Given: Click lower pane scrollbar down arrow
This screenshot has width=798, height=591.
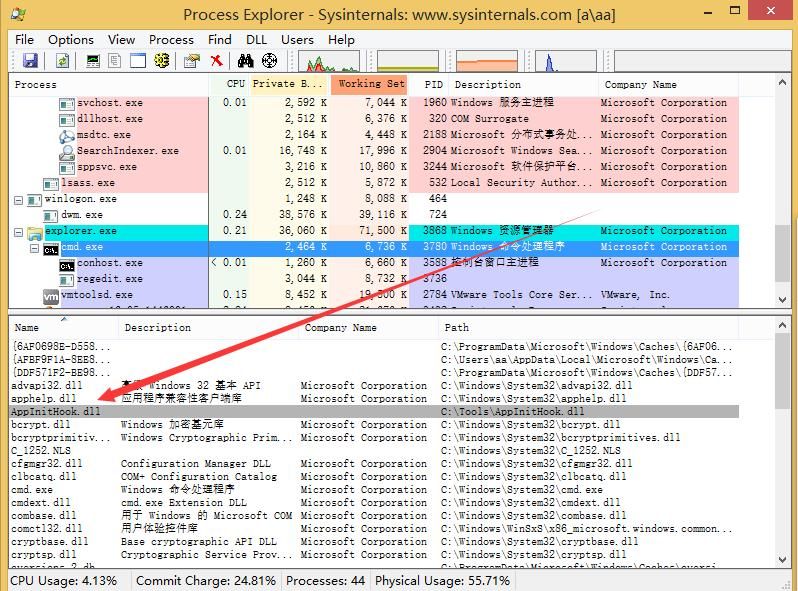Looking at the screenshot, I should click(782, 560).
